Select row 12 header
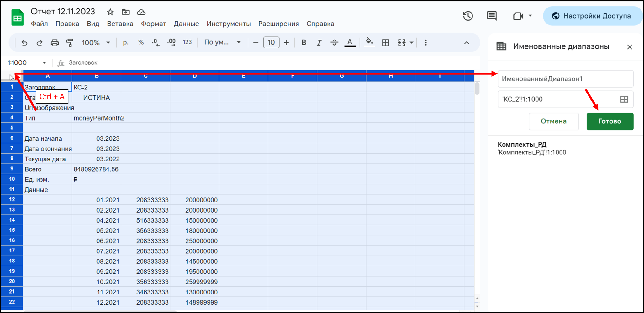Image resolution: width=644 pixels, height=313 pixels. [x=12, y=200]
